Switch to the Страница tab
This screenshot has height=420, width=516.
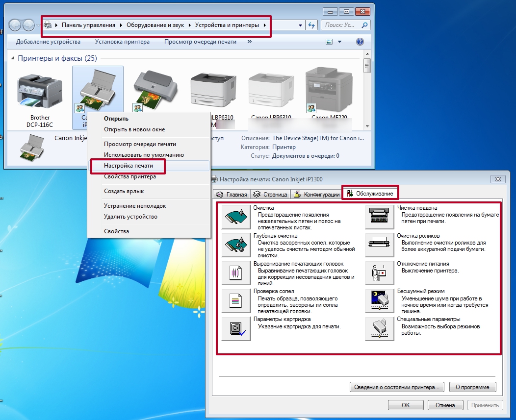270,194
